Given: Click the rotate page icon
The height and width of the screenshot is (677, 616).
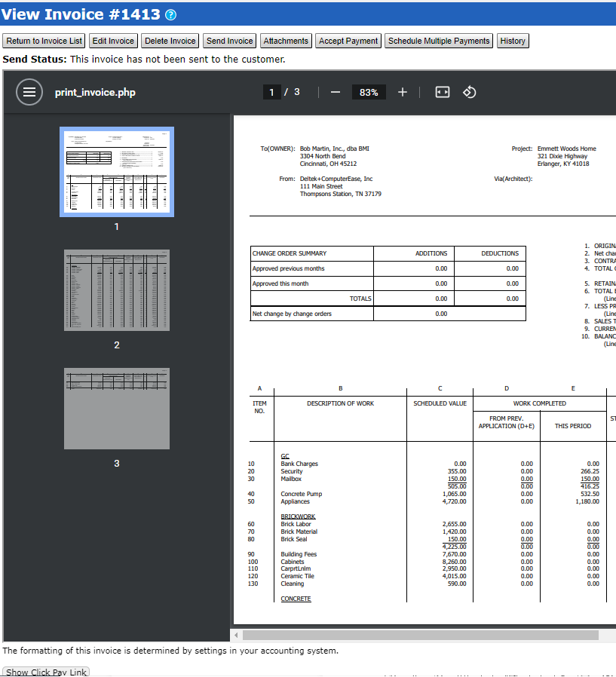Looking at the screenshot, I should tap(469, 92).
